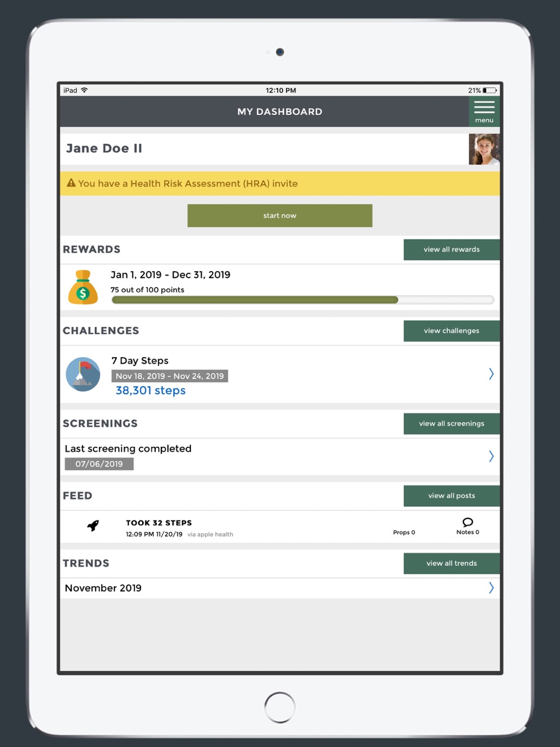The image size is (560, 747).
Task: Click the 12:10 PM status bar clock
Action: 281,90
